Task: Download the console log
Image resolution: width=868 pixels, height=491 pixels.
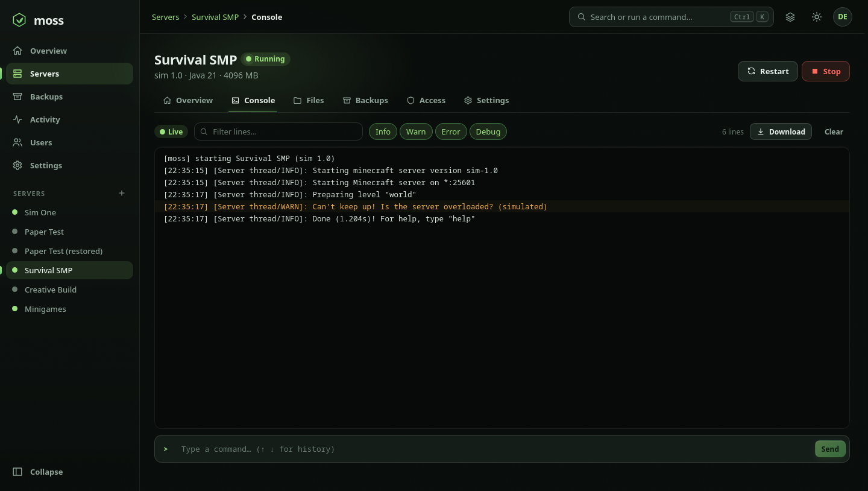Action: coord(781,131)
